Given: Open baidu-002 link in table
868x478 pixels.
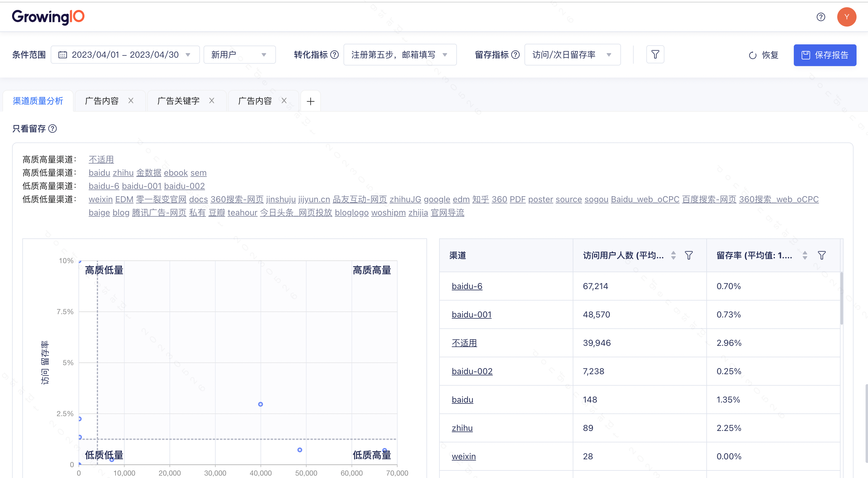Looking at the screenshot, I should click(x=472, y=371).
